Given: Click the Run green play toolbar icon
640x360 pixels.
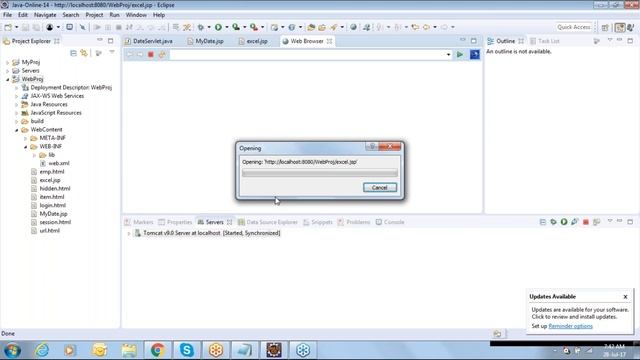Looking at the screenshot, I should click(218, 27).
